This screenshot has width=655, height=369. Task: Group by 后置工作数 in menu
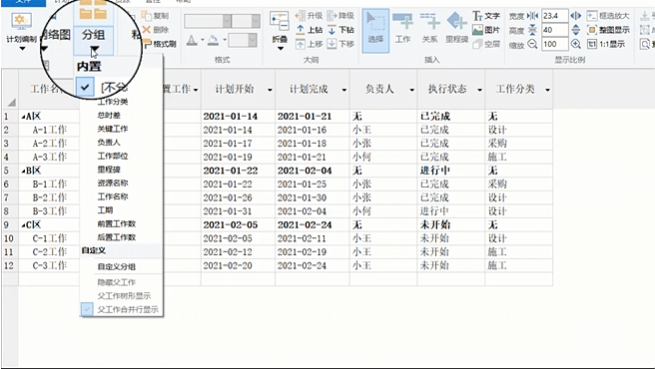[x=117, y=237]
